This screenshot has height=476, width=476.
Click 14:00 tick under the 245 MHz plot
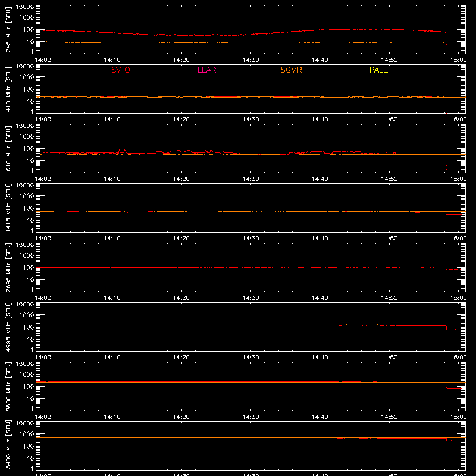pyautogui.click(x=43, y=60)
